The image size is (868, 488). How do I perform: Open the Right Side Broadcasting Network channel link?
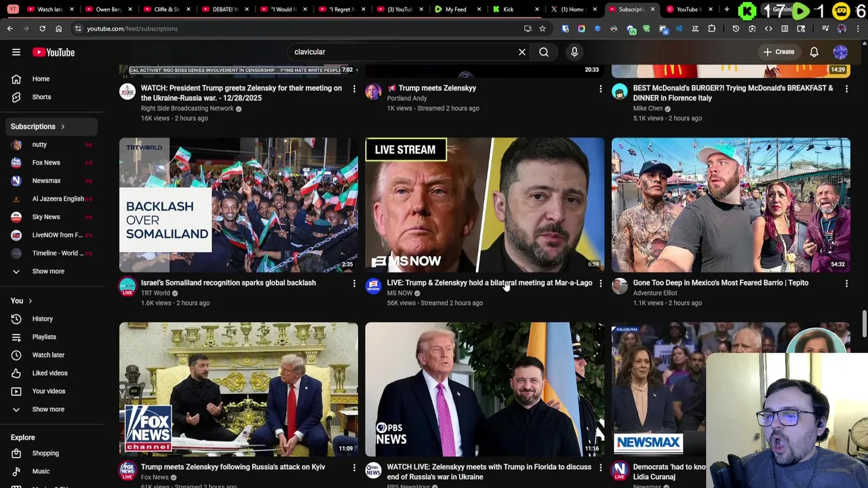(x=187, y=108)
